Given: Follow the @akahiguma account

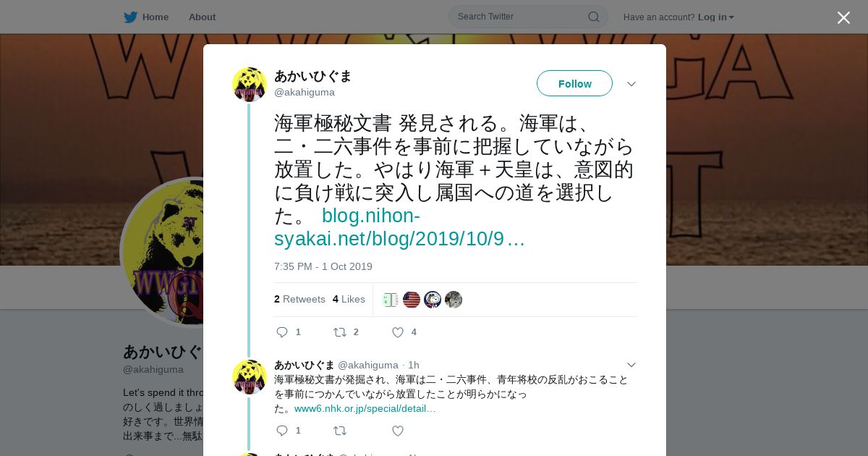Looking at the screenshot, I should (574, 83).
